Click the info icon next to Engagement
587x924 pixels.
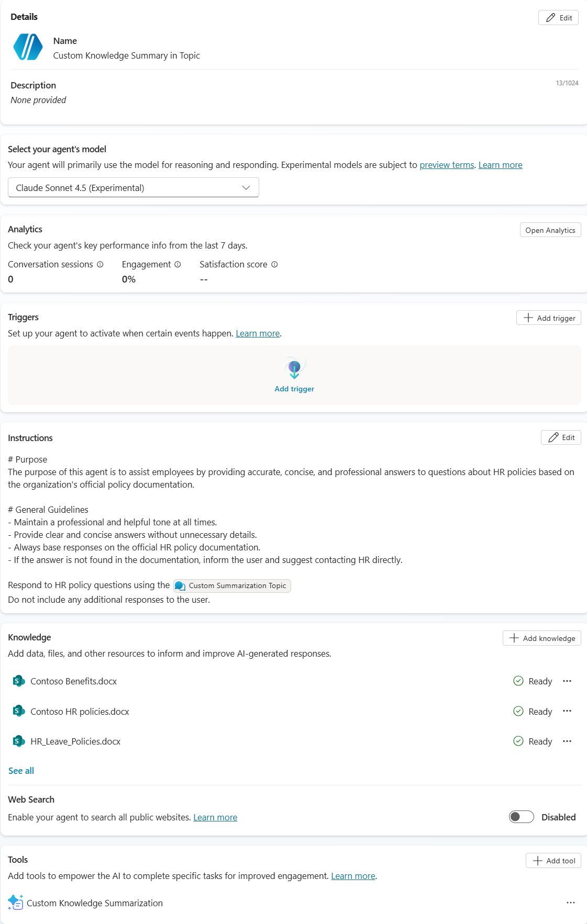click(x=178, y=265)
